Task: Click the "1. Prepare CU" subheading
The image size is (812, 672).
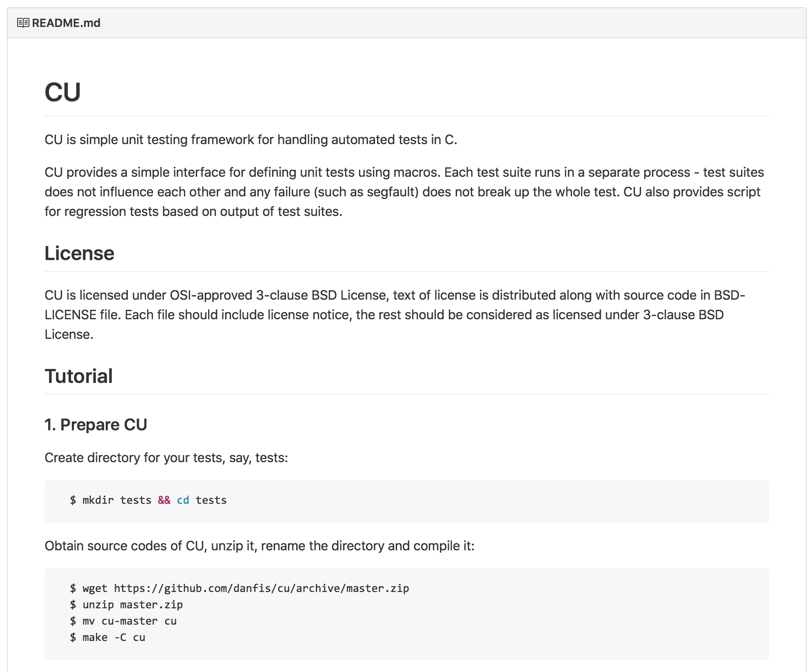Action: [x=95, y=425]
